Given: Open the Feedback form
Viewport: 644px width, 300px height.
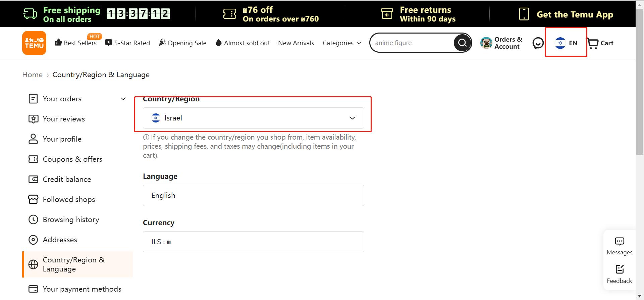Looking at the screenshot, I should coord(620,274).
